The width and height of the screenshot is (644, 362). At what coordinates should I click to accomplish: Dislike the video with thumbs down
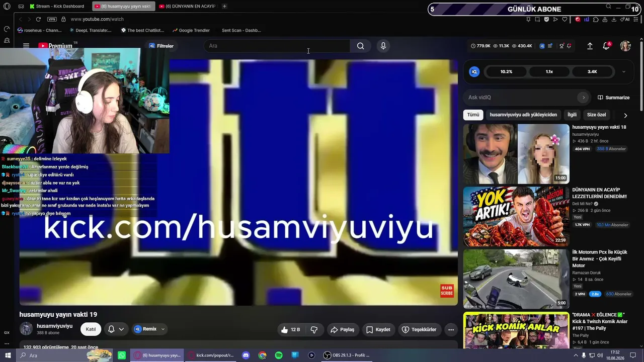[314, 330]
